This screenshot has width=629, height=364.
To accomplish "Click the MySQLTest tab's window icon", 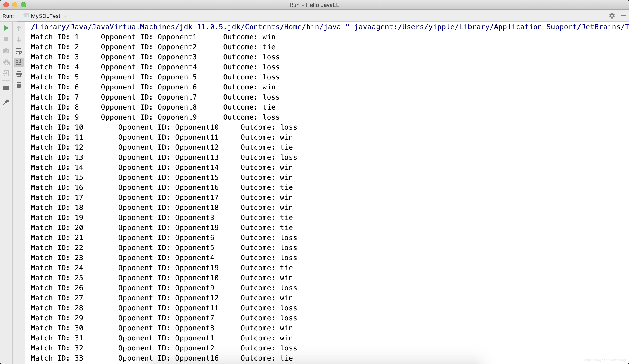I will [x=26, y=16].
